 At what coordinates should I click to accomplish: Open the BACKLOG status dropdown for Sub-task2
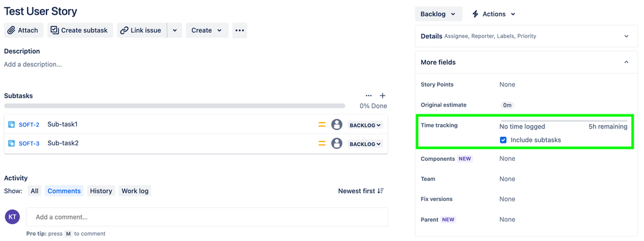click(365, 144)
